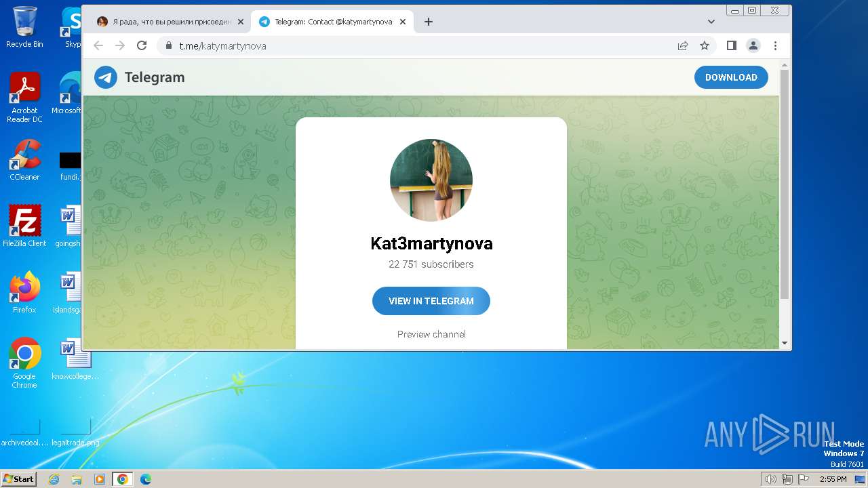
Task: Expand the tab search dropdown arrow
Action: (x=711, y=22)
